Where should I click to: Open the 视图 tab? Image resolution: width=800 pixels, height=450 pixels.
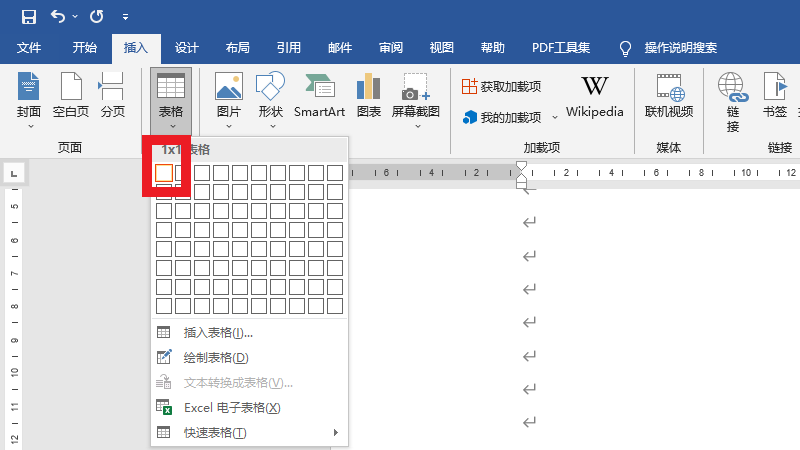(442, 48)
